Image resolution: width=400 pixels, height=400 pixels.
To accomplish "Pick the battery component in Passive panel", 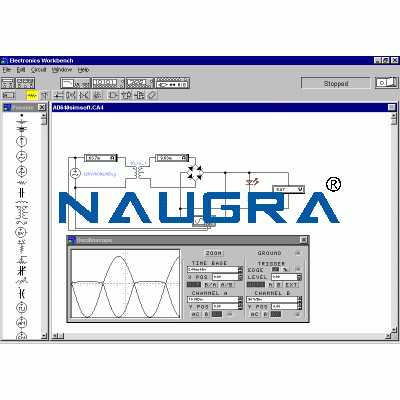I will coord(22,129).
